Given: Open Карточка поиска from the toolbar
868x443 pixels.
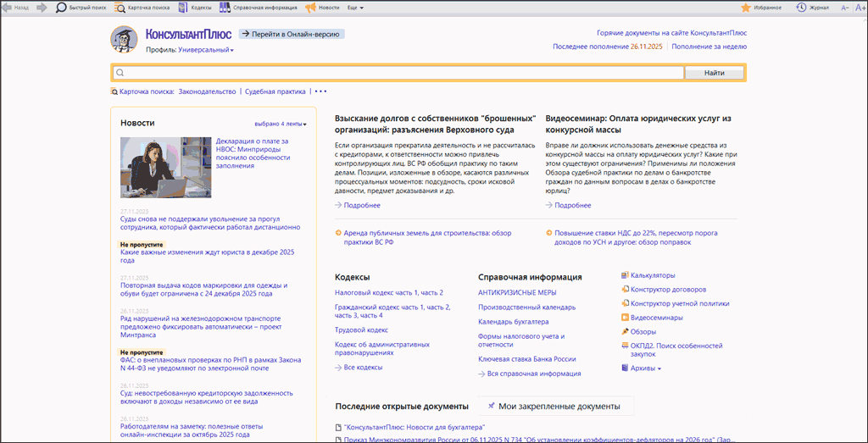Looking at the screenshot, I should pos(120,7).
